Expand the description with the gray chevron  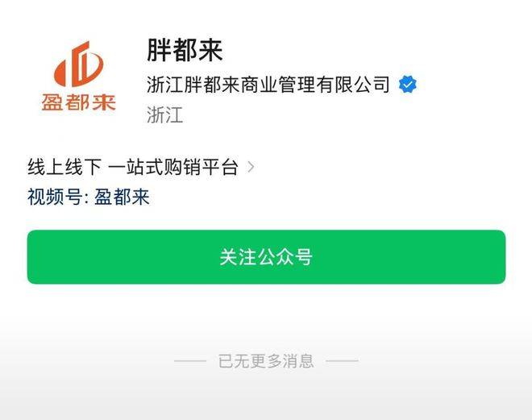[251, 167]
